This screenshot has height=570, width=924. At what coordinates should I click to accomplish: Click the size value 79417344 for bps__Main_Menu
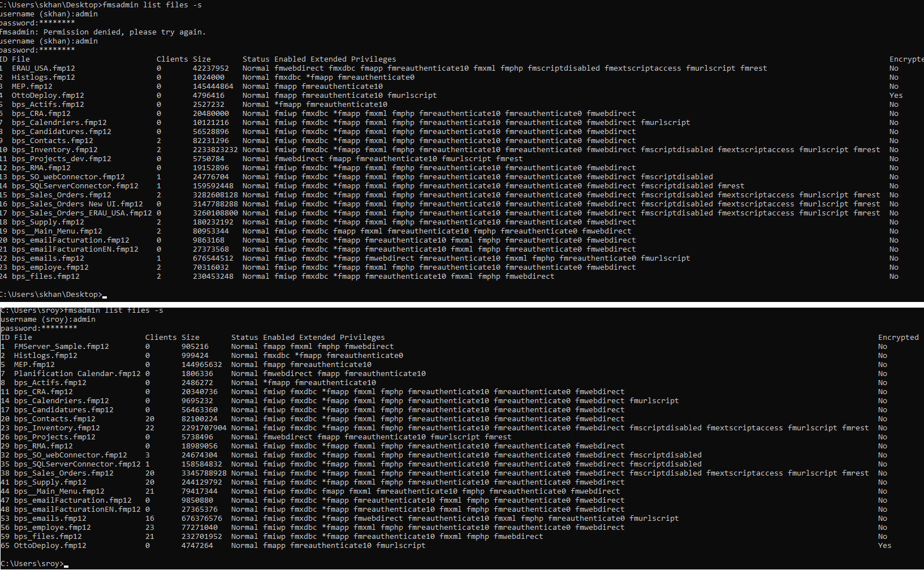pyautogui.click(x=199, y=491)
